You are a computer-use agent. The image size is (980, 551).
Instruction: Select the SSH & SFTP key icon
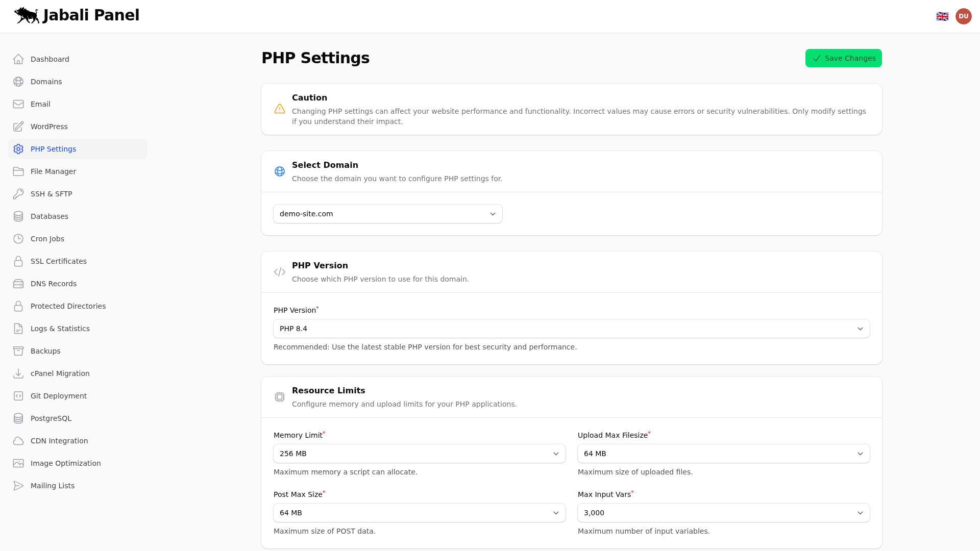point(18,194)
